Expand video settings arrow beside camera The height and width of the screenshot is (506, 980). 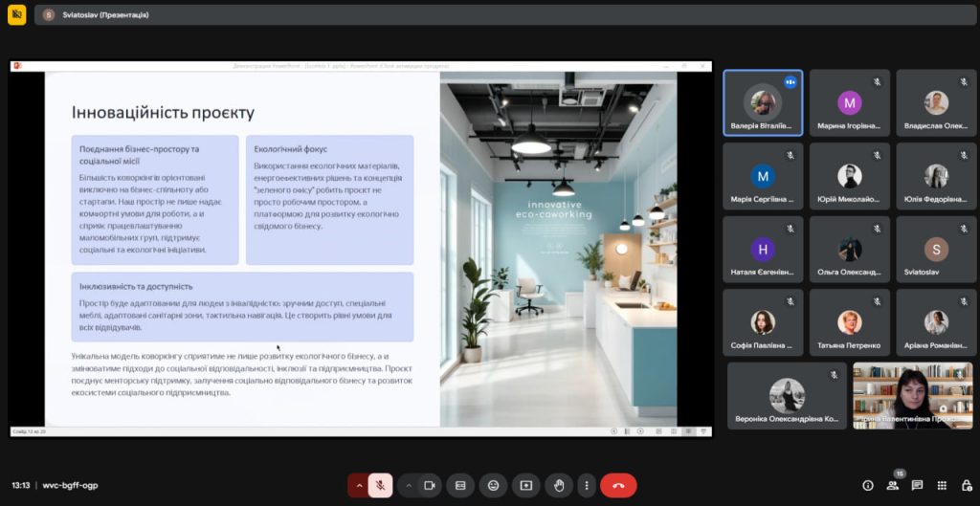[409, 485]
